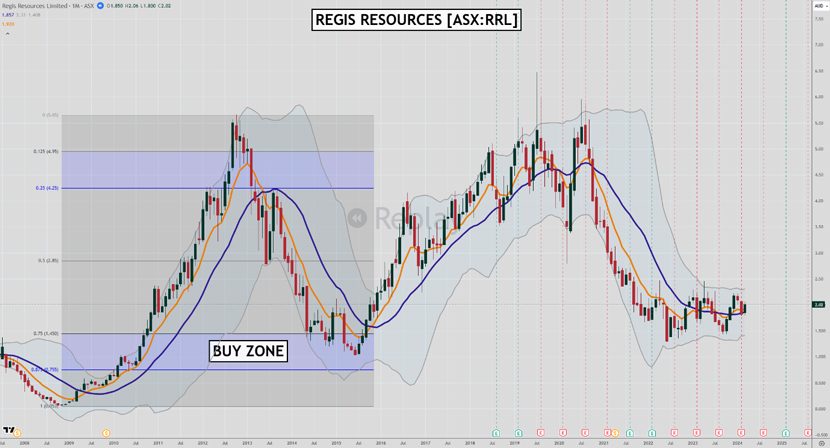Open the AUD currency selector on the price axis
Image resolution: width=830 pixels, height=448 pixels.
[x=819, y=6]
